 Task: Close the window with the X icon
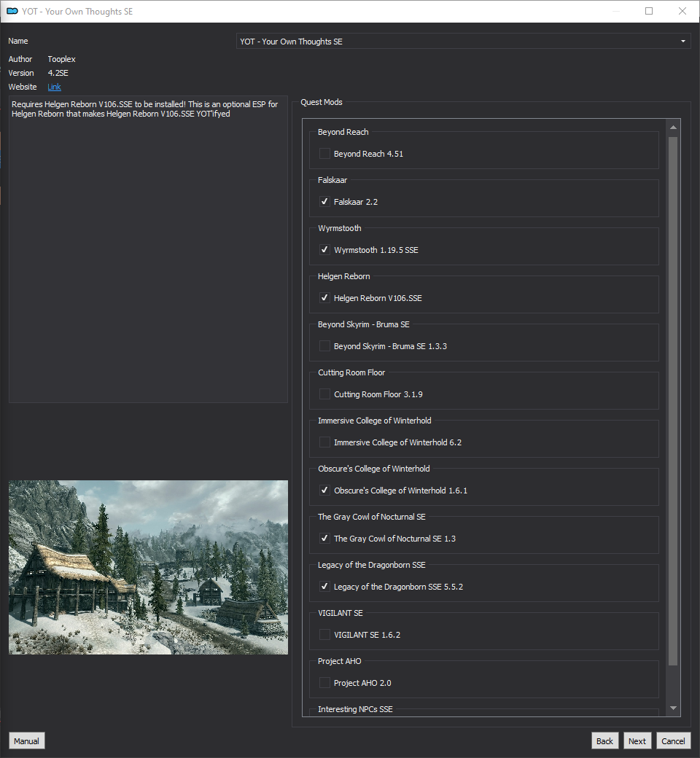coord(682,11)
